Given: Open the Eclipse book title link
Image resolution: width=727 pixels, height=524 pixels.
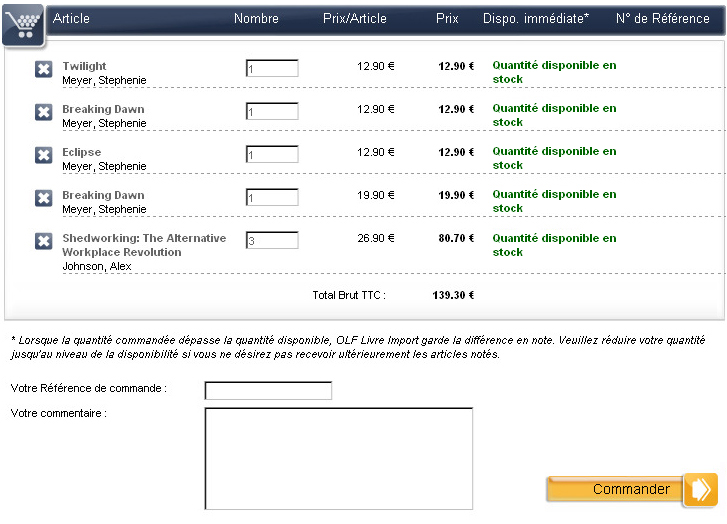Looking at the screenshot, I should pos(82,153).
